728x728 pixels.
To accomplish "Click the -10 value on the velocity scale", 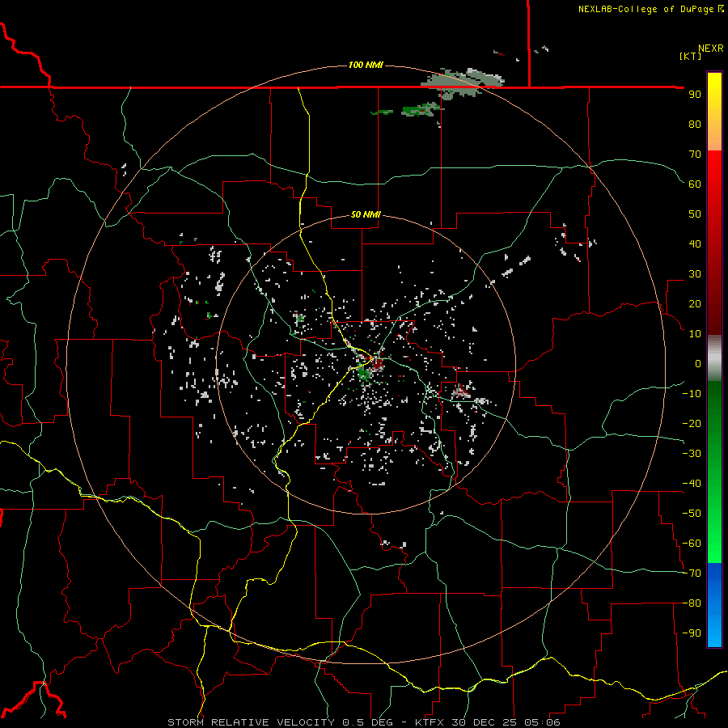I will pos(692,394).
